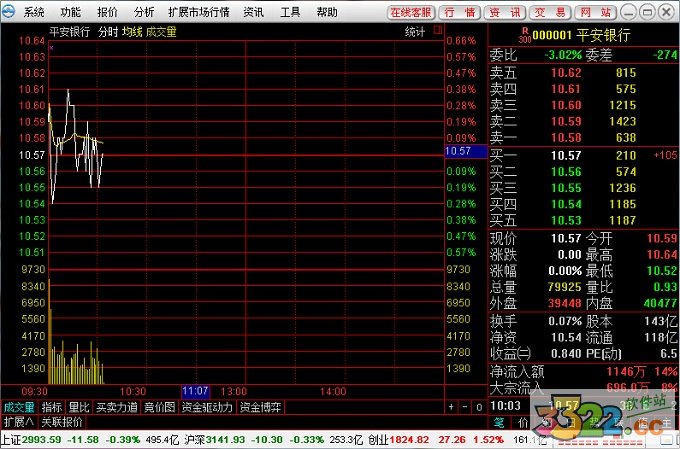Select the 量比 tab

point(79,407)
